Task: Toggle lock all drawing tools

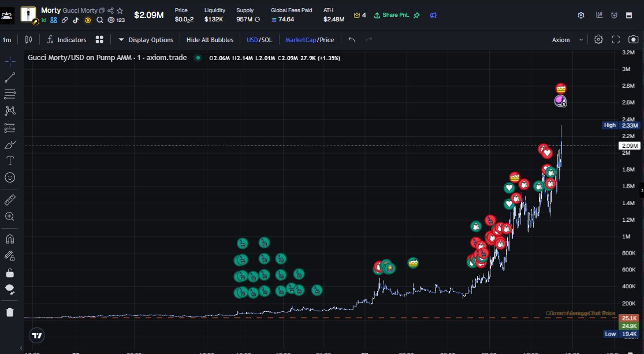Action: click(x=10, y=273)
